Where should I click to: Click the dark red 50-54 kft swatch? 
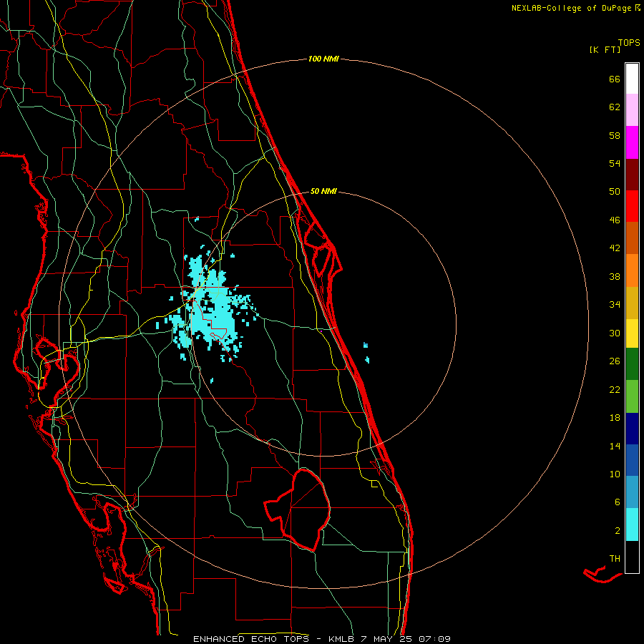(632, 175)
